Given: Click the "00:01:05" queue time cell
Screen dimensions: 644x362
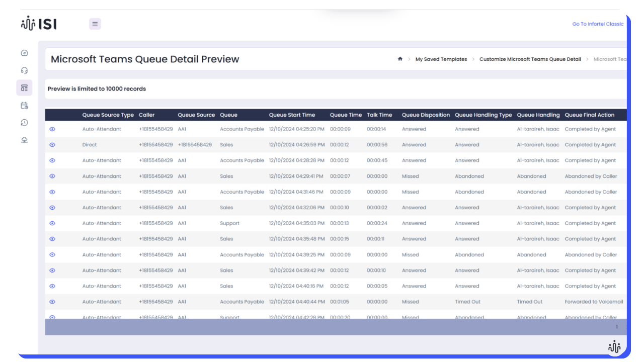Looking at the screenshot, I should tap(340, 302).
